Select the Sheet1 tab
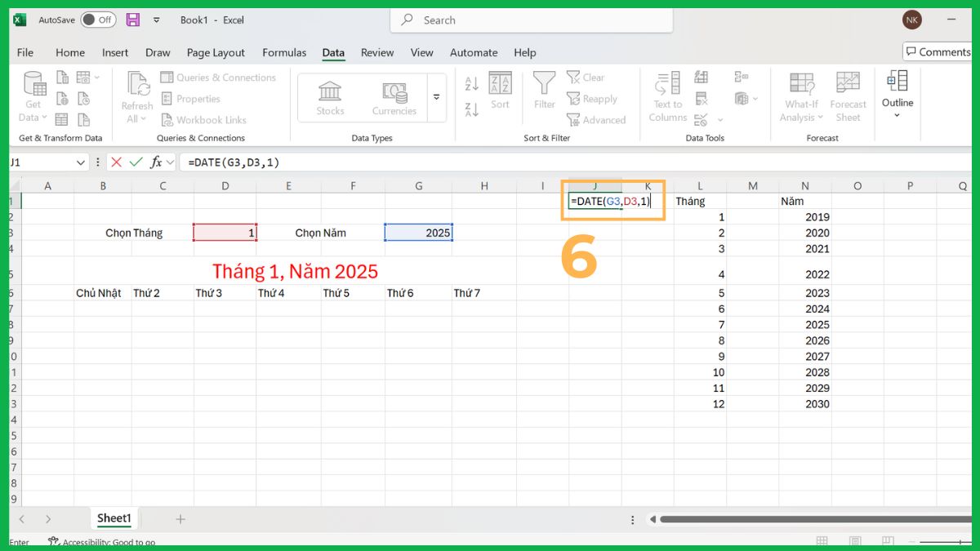 point(114,518)
